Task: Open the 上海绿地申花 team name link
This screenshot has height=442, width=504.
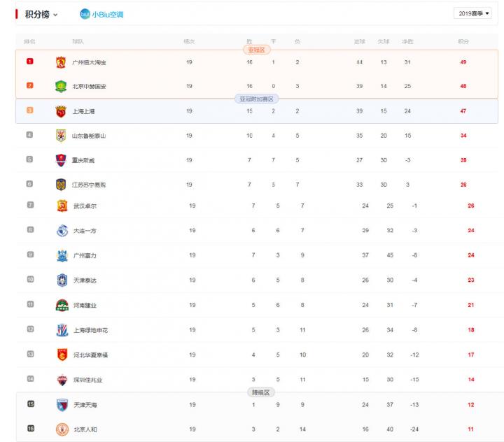Action: 90,330
